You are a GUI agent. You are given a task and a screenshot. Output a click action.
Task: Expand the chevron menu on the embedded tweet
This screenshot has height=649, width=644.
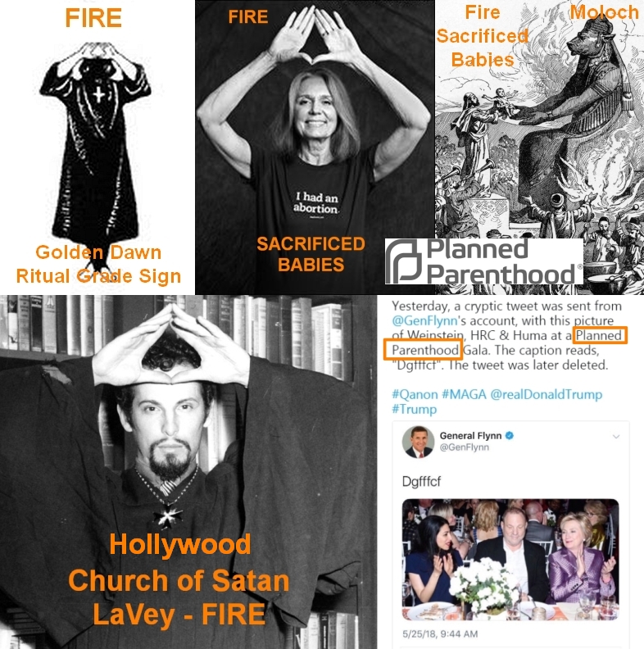[x=616, y=436]
